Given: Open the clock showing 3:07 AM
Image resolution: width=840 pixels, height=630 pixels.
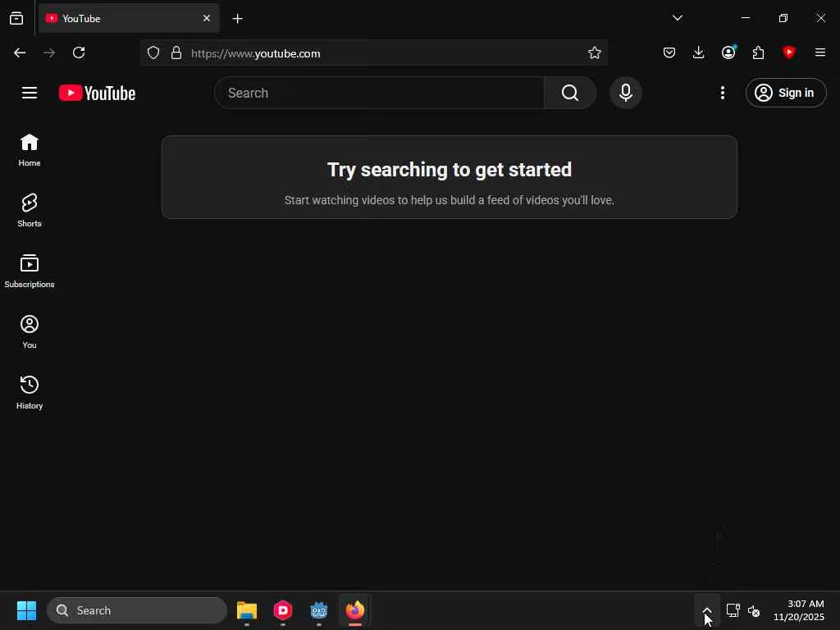Looking at the screenshot, I should 799,610.
